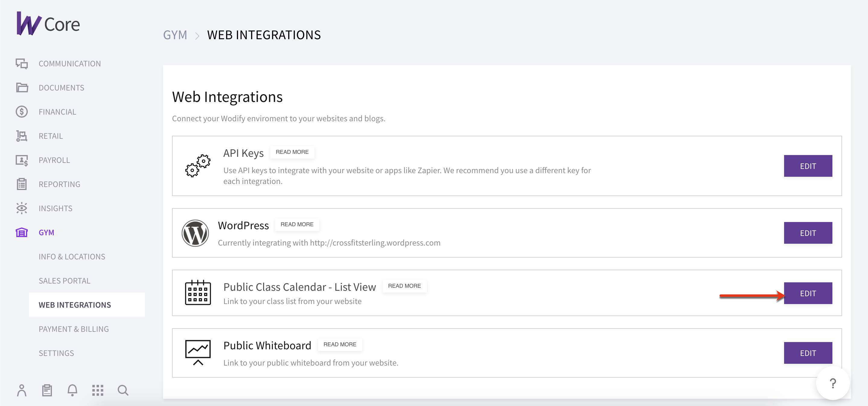Click 'Link to your class list' description

pyautogui.click(x=292, y=301)
